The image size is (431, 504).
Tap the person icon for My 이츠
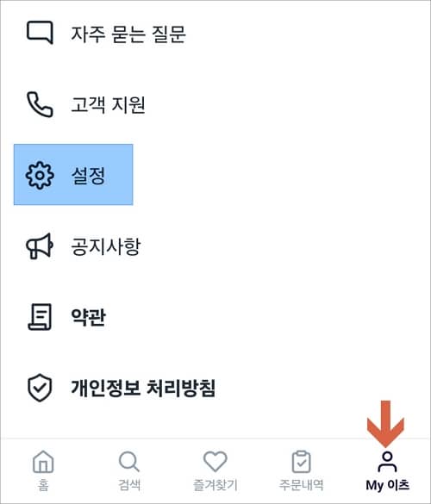pos(387,462)
